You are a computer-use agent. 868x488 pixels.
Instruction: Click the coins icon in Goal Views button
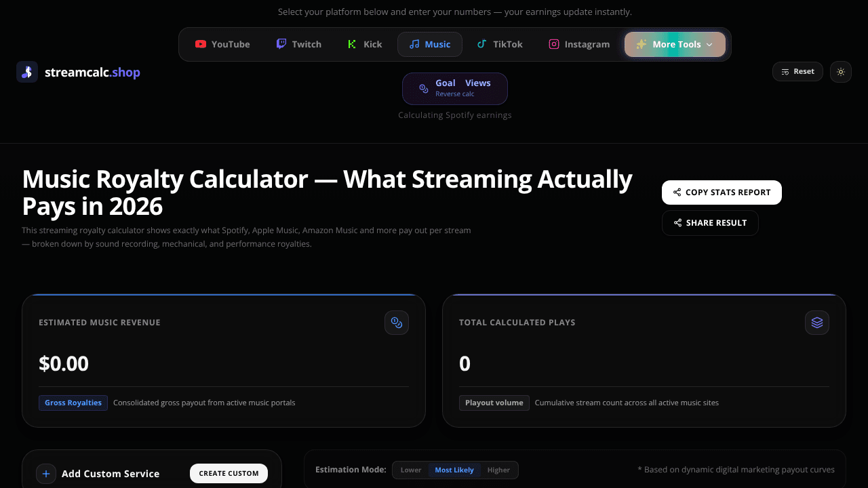coord(424,89)
